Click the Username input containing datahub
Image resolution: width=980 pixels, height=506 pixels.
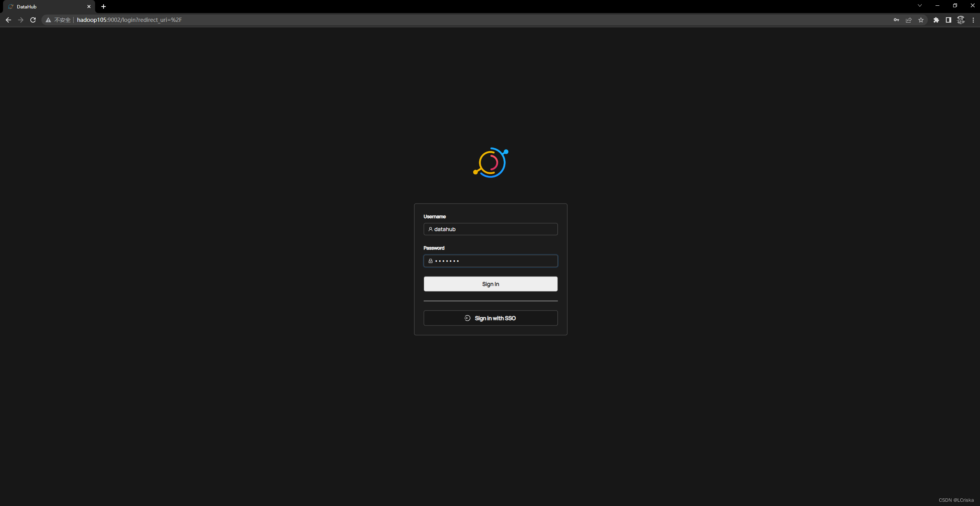tap(490, 229)
